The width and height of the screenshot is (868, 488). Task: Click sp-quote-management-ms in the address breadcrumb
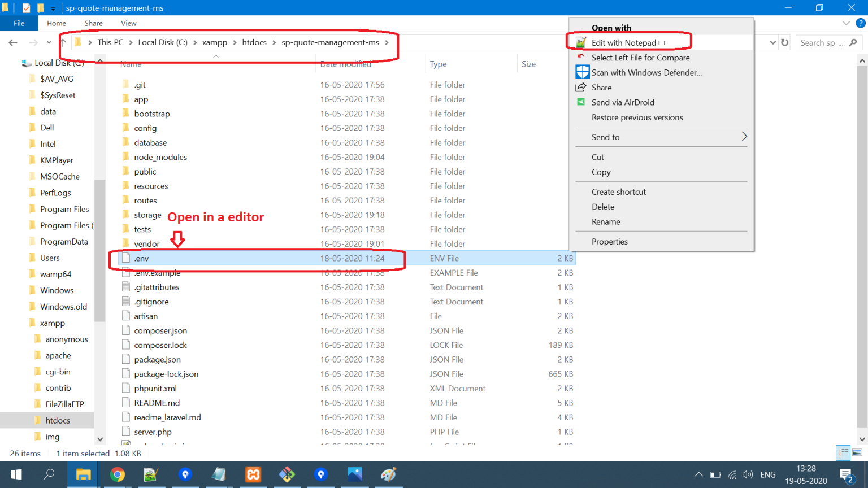coord(330,42)
